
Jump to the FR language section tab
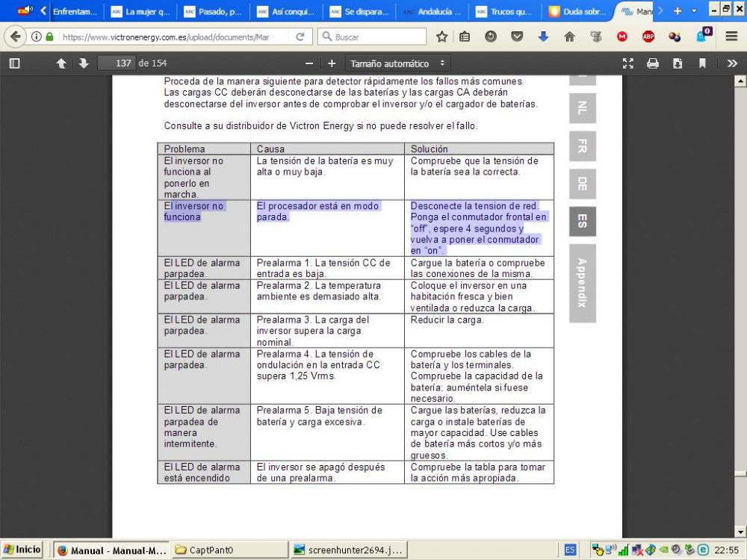coord(582,146)
